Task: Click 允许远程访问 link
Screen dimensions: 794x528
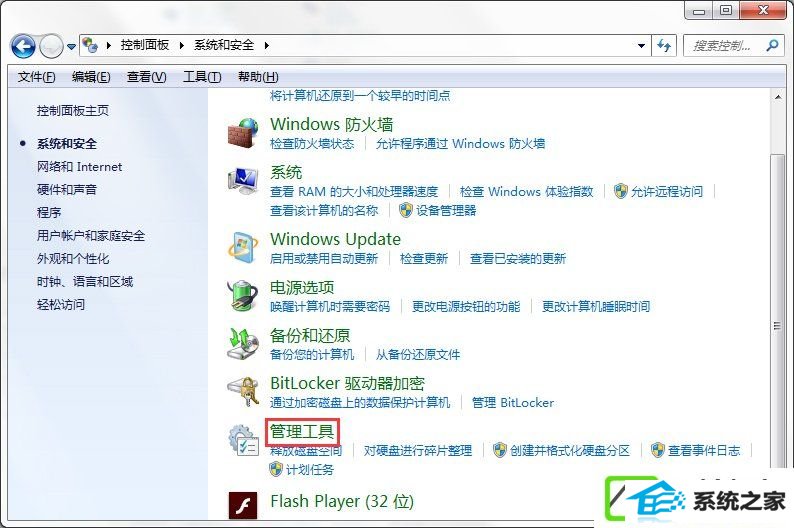Action: (667, 192)
